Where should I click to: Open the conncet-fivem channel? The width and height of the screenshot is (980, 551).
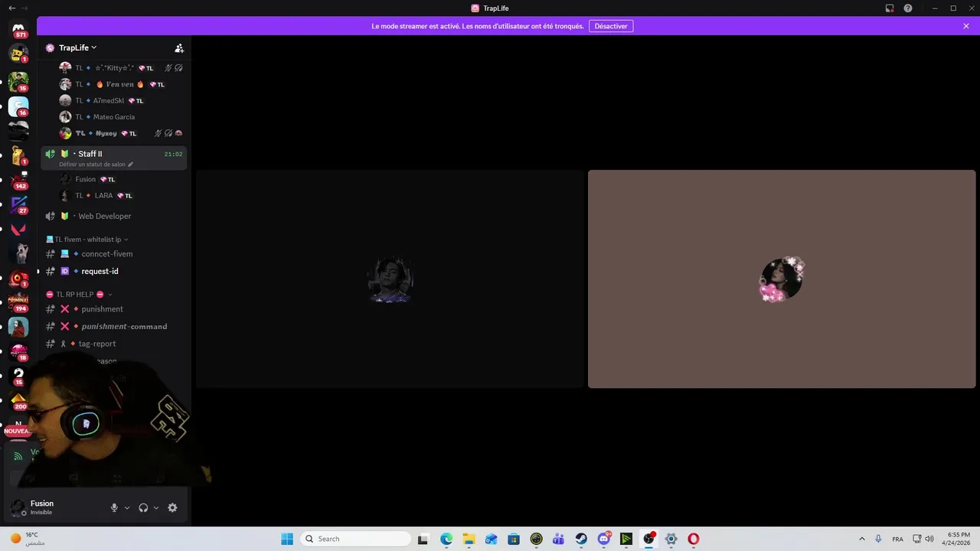(114, 253)
